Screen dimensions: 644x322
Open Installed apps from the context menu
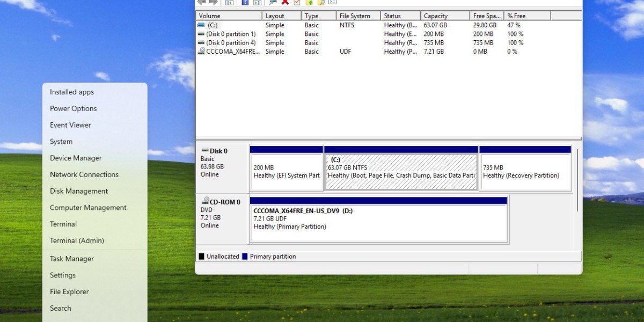point(72,92)
